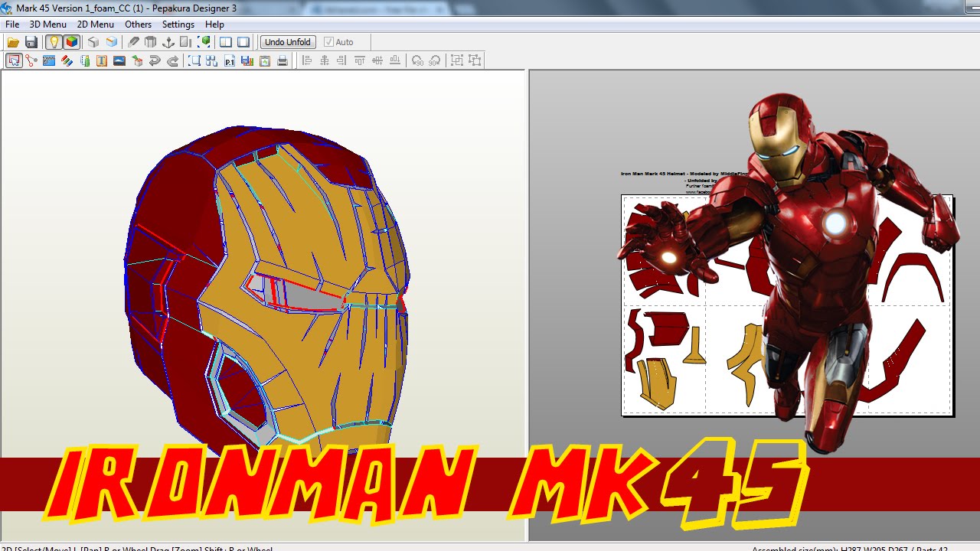Click the ungroup parts icon
Image resolution: width=980 pixels, height=551 pixels.
click(x=475, y=60)
